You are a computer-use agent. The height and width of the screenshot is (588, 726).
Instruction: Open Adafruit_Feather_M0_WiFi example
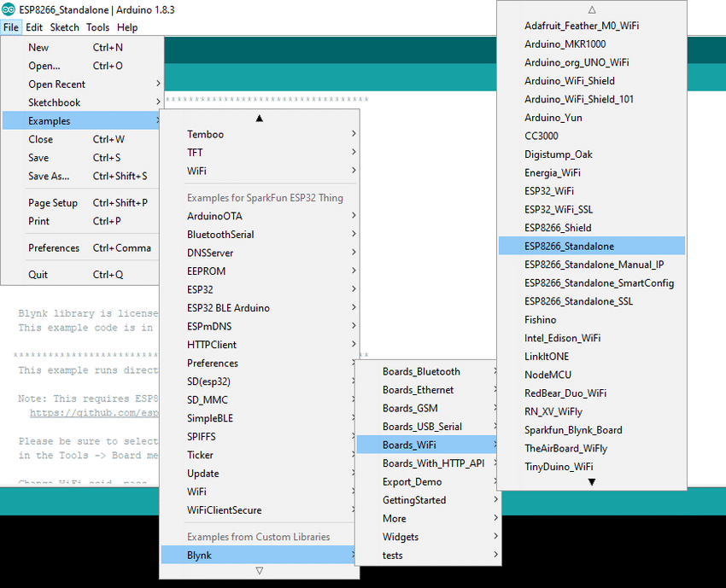pyautogui.click(x=592, y=26)
